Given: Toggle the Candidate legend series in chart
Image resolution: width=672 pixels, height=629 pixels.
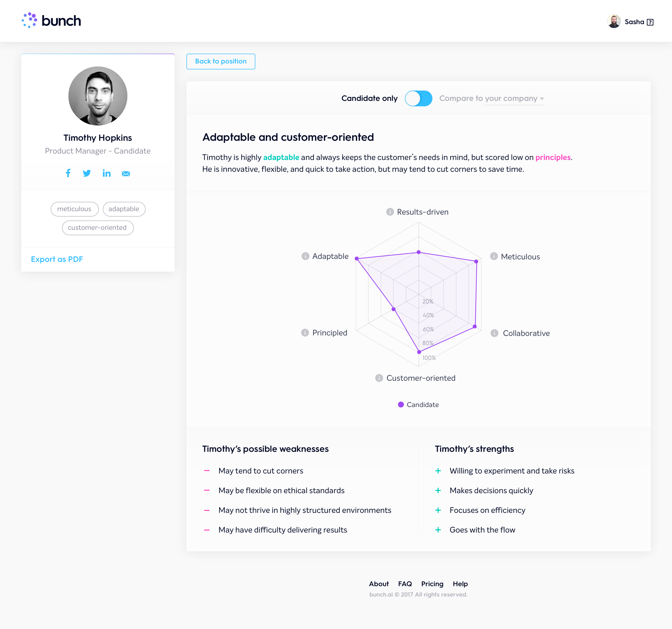Looking at the screenshot, I should coord(418,405).
